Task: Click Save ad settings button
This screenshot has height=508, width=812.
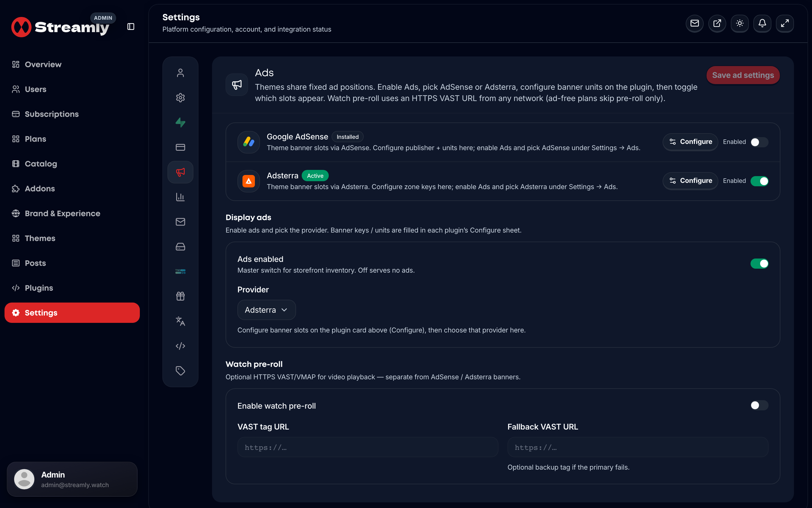Action: pyautogui.click(x=743, y=75)
